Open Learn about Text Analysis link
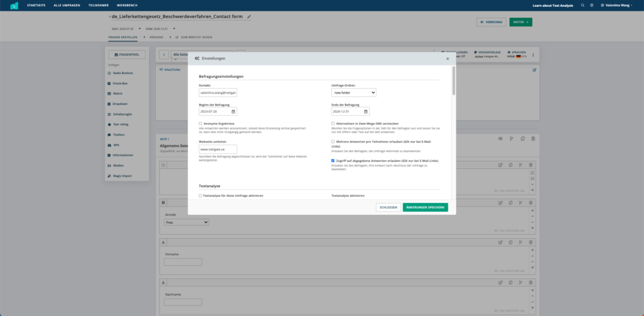The width and height of the screenshot is (644, 316). (553, 5)
